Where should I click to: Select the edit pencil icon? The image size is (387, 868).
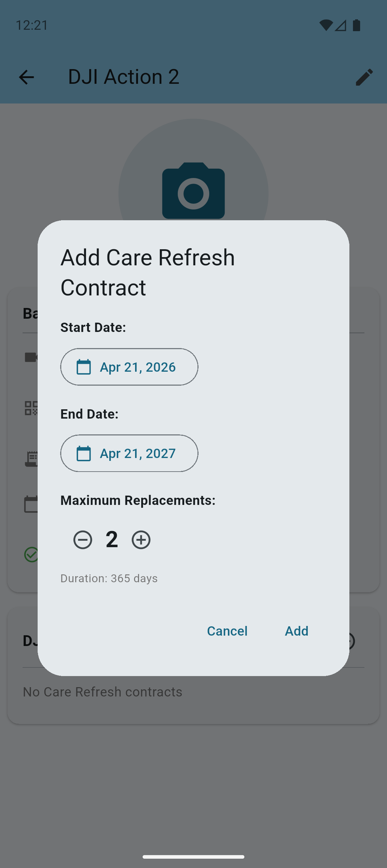(x=364, y=77)
